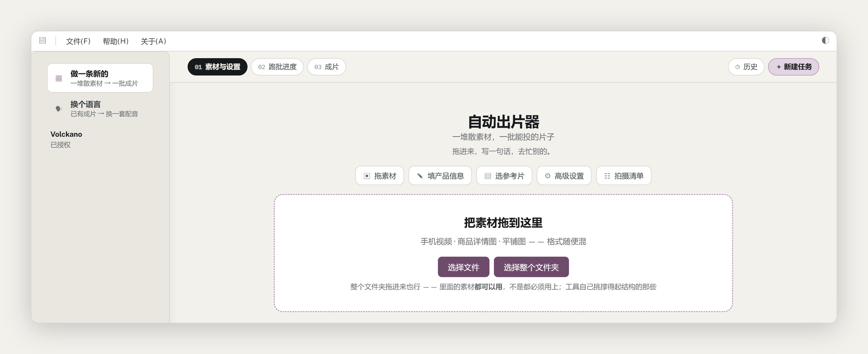Select the 做一条新的 sidebar item
868x354 pixels.
click(100, 78)
